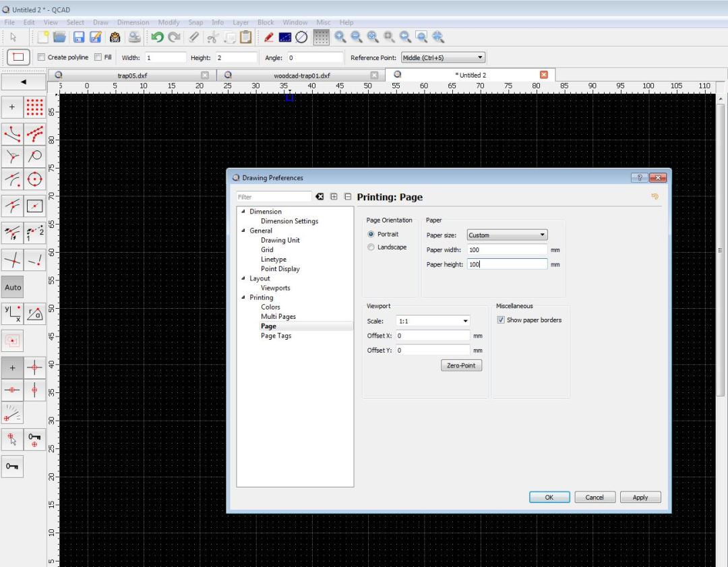Click the Save file icon

tap(78, 37)
